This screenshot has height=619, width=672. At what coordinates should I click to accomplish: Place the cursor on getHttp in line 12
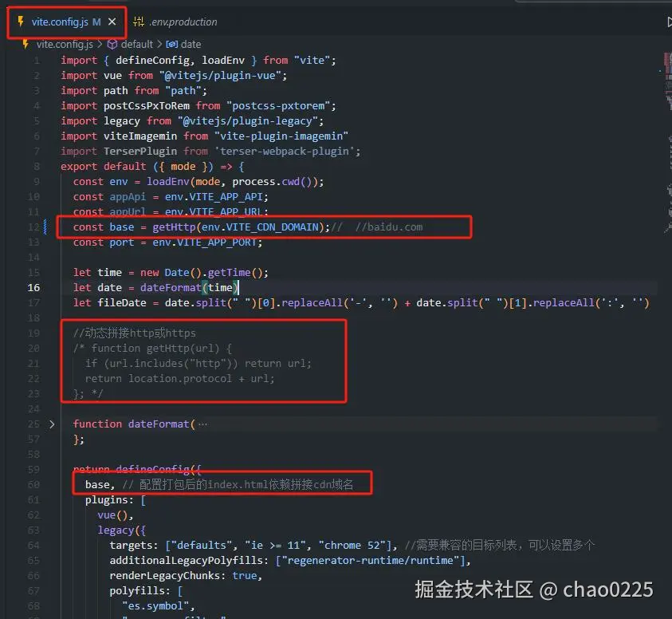pos(175,227)
